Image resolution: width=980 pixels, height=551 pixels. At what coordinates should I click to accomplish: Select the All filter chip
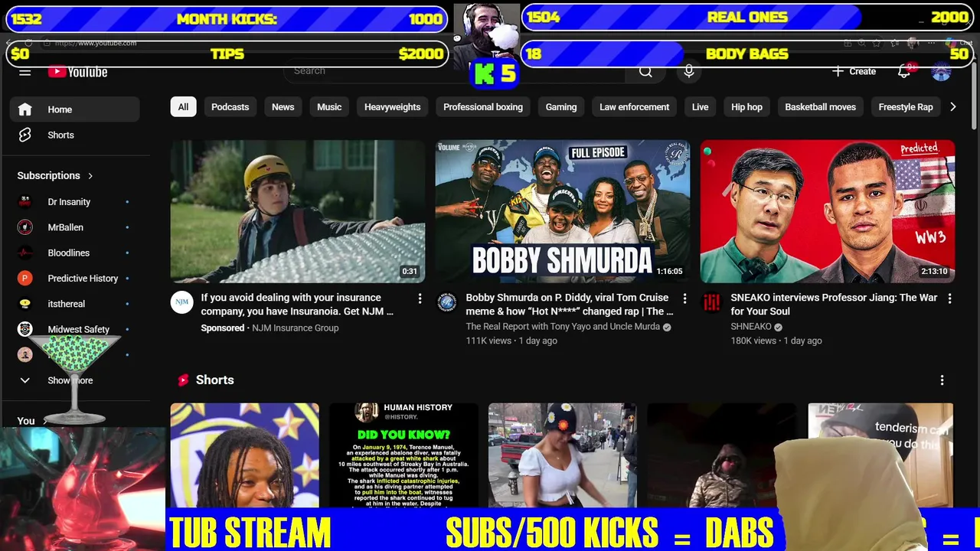[x=183, y=107]
